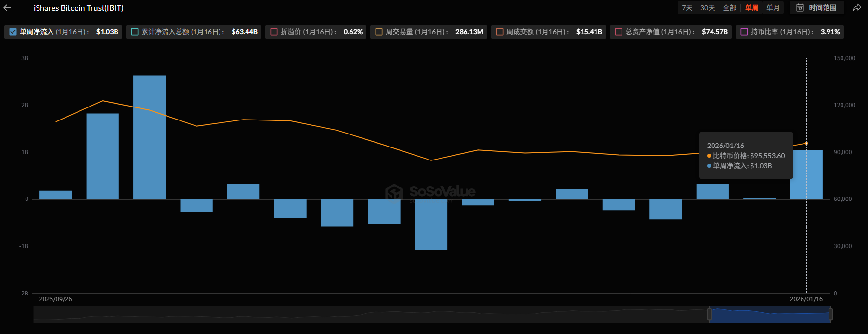The width and height of the screenshot is (868, 334).
Task: Click the calendar icon beside 时间范围
Action: pyautogui.click(x=800, y=8)
